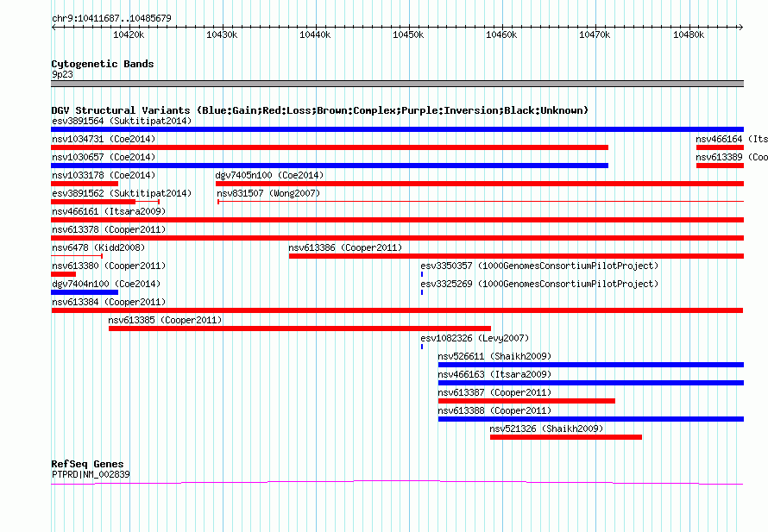Screen dimensions: 768x532
Task: Select the nsv613389 variant label
Action: (731, 157)
